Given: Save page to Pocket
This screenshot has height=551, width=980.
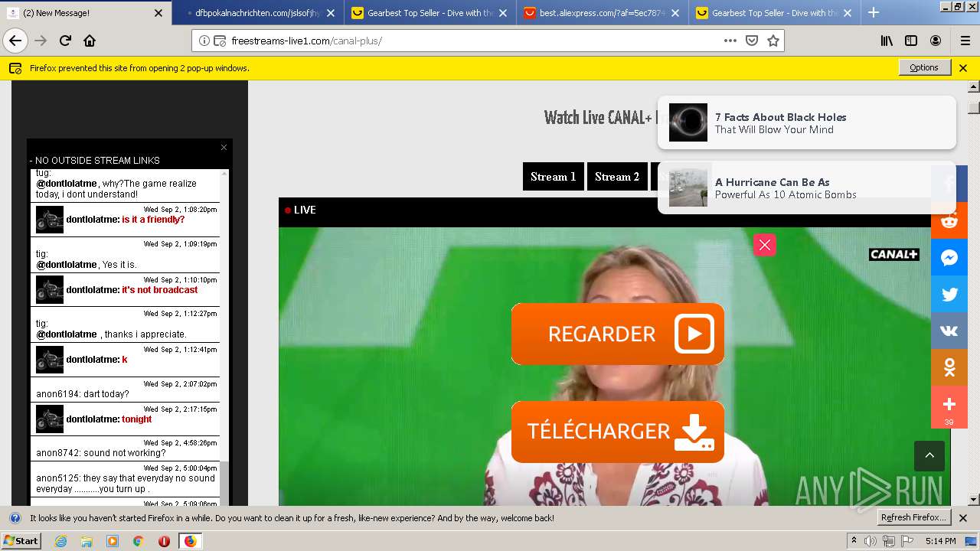Looking at the screenshot, I should (x=752, y=41).
